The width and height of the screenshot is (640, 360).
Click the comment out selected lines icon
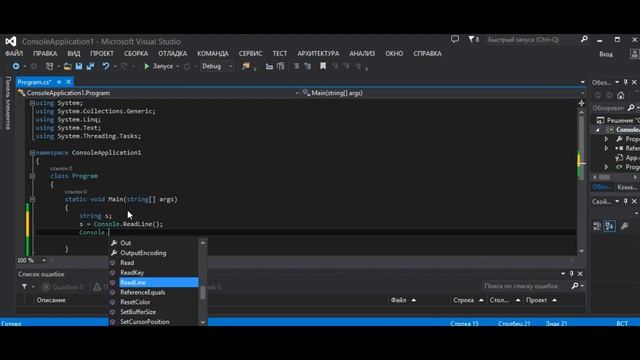click(296, 66)
